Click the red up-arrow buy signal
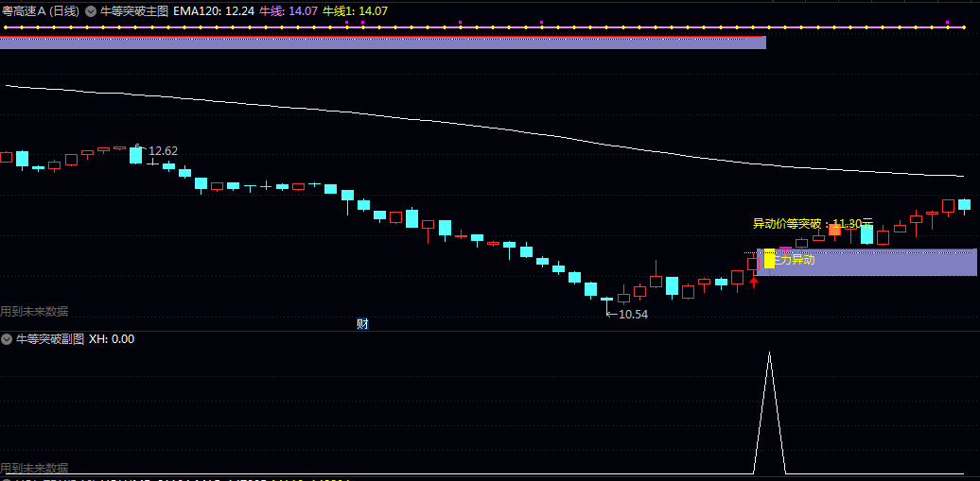 [754, 282]
